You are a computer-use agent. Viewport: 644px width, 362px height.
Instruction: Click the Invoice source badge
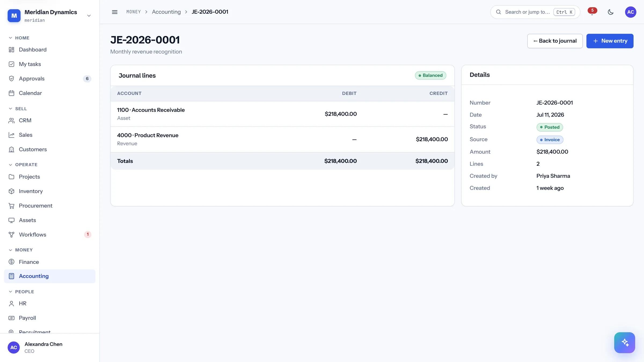tap(550, 140)
